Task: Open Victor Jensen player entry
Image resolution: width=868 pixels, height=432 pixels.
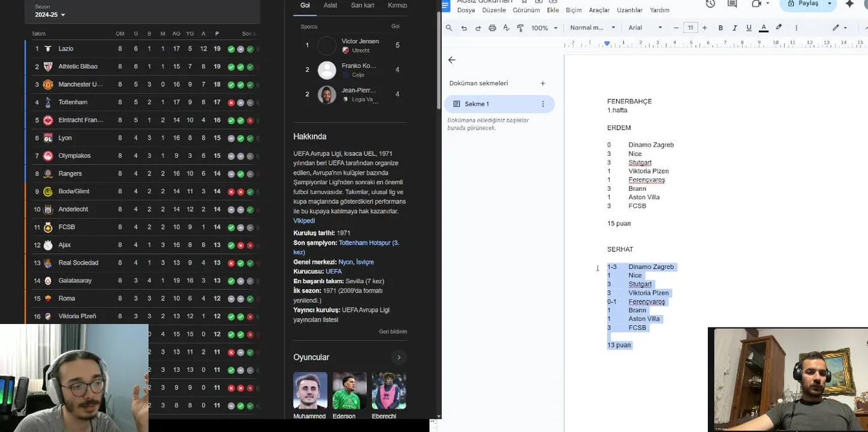Action: pos(350,46)
